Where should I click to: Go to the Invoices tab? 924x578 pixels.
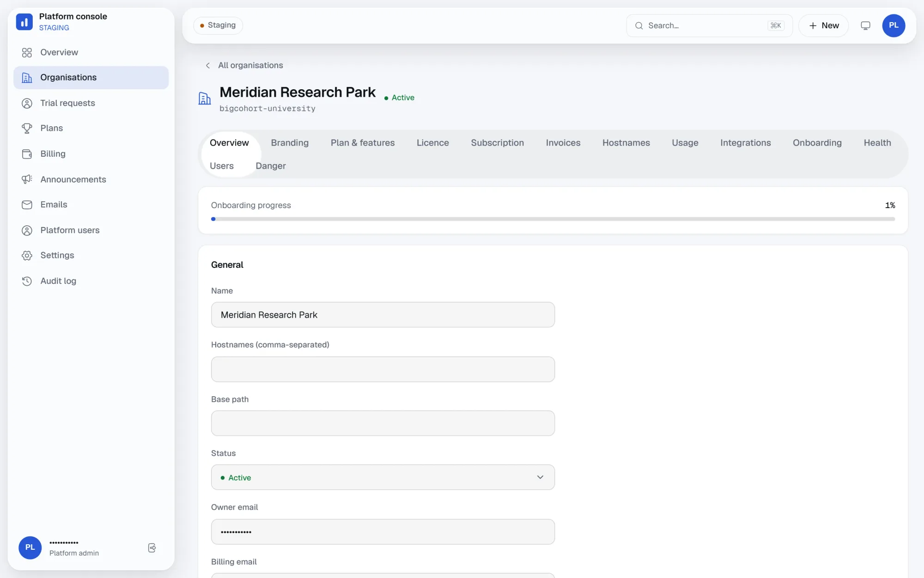[563, 143]
